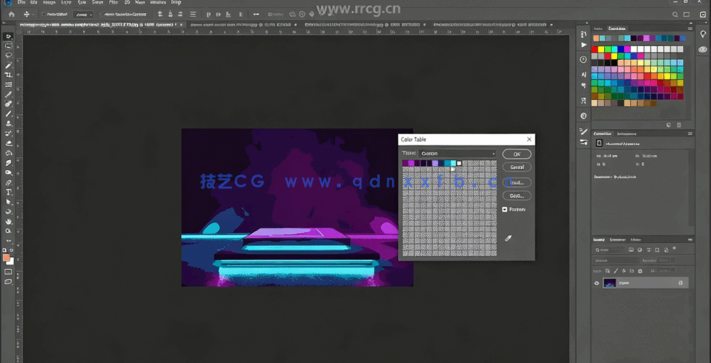Image resolution: width=711 pixels, height=363 pixels.
Task: Open the layer blend mode dropdown
Action: point(616,261)
